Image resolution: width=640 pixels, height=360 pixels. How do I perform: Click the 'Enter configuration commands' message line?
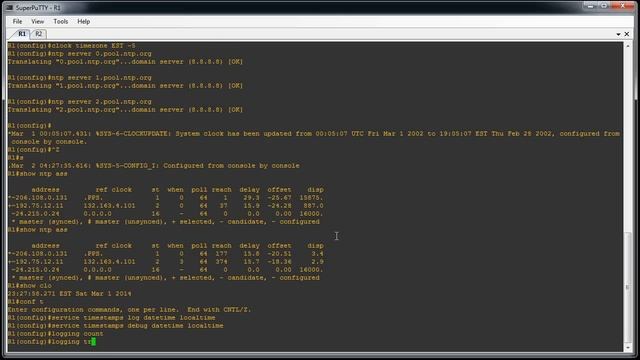point(129,309)
